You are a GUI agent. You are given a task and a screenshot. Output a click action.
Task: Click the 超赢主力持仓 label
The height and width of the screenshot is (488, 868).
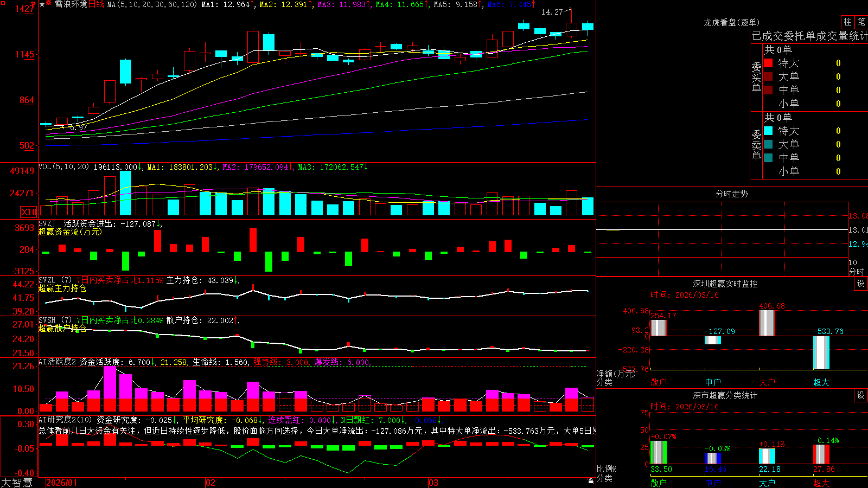[x=62, y=288]
